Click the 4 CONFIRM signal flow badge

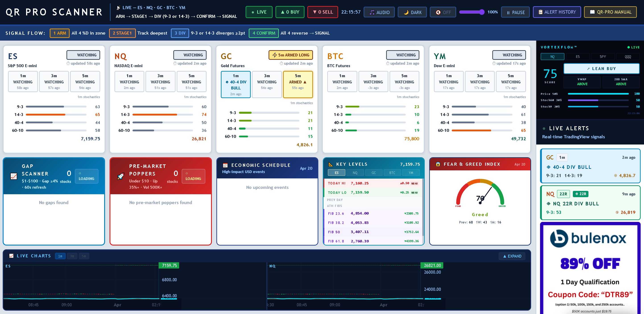(x=264, y=33)
